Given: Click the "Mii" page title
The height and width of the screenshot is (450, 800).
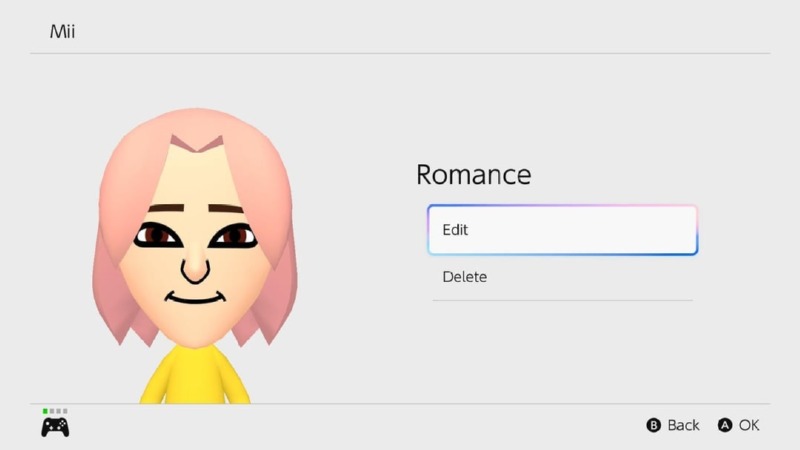Looking at the screenshot, I should pos(62,32).
